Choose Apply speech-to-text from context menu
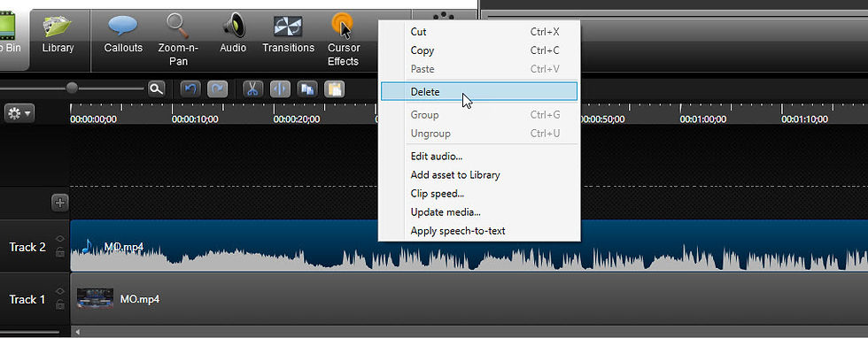Screen dimensions: 868x338 [x=479, y=231]
